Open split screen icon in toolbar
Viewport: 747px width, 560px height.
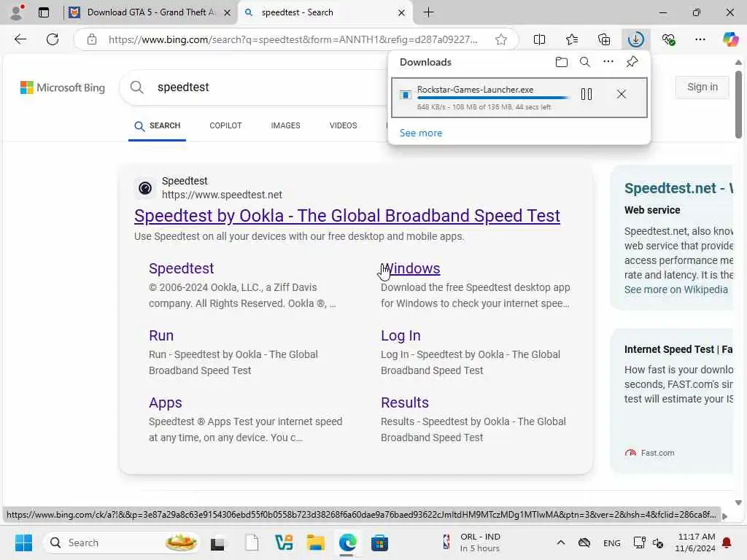539,39
